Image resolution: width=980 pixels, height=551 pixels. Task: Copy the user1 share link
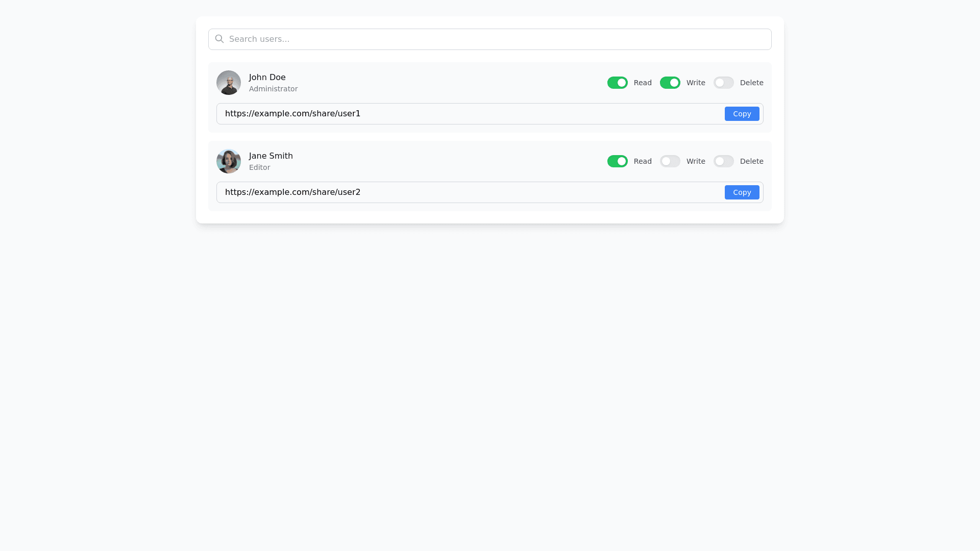(x=742, y=114)
